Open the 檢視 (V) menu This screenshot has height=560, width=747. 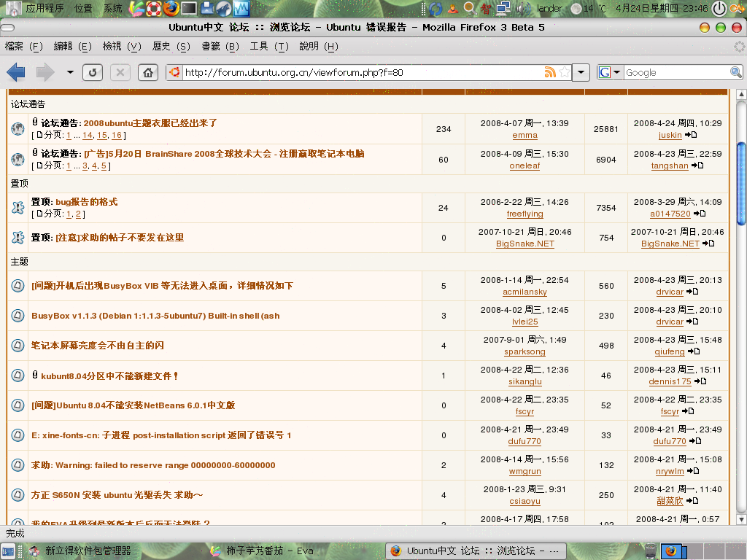[x=122, y=46]
